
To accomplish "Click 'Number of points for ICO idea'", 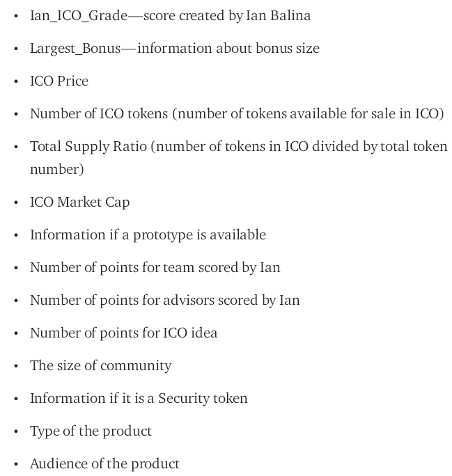I will (124, 333).
